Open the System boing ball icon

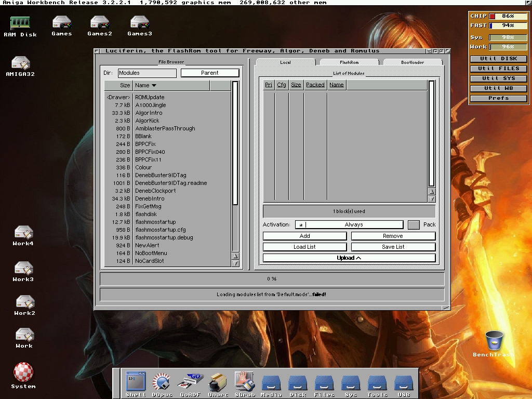tap(23, 375)
